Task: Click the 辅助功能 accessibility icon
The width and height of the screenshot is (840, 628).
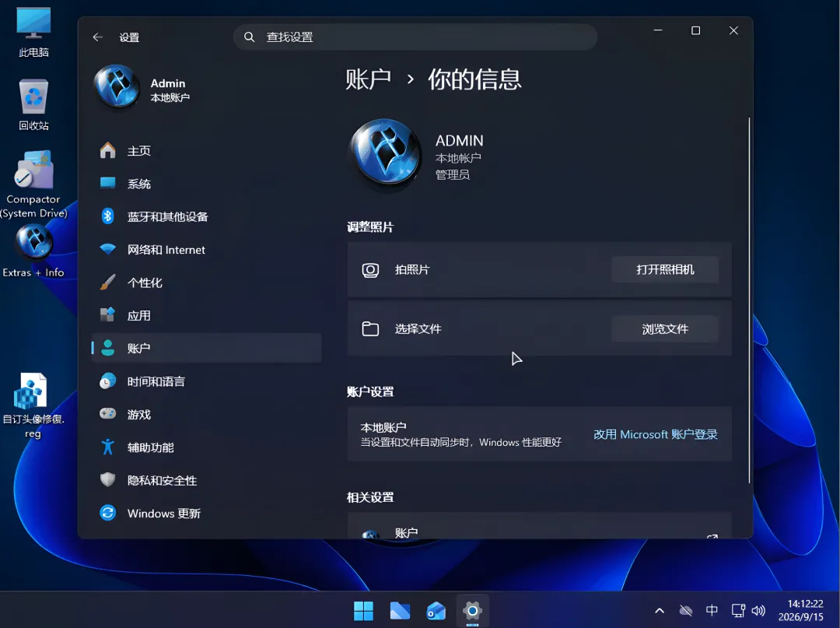Action: [107, 447]
